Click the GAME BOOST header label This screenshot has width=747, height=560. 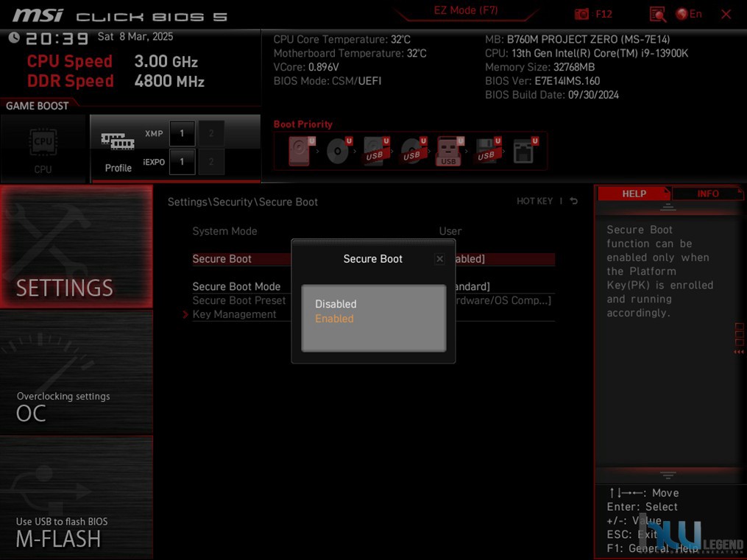pyautogui.click(x=37, y=106)
